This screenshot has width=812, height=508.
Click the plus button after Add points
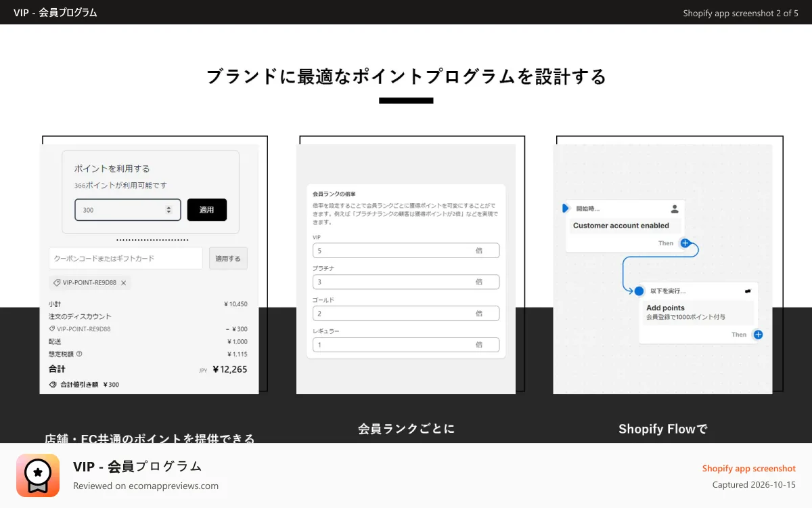click(758, 335)
